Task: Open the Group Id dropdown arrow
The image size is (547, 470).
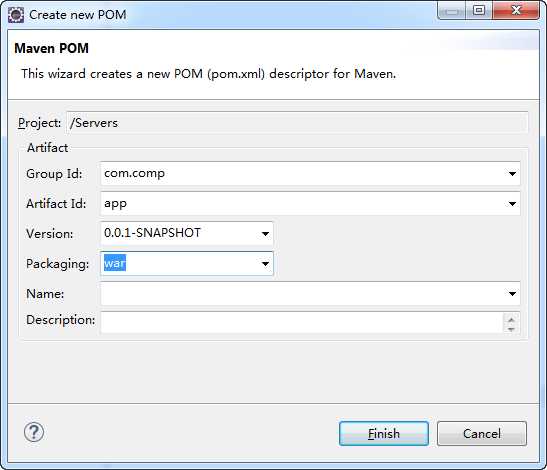Action: click(512, 174)
